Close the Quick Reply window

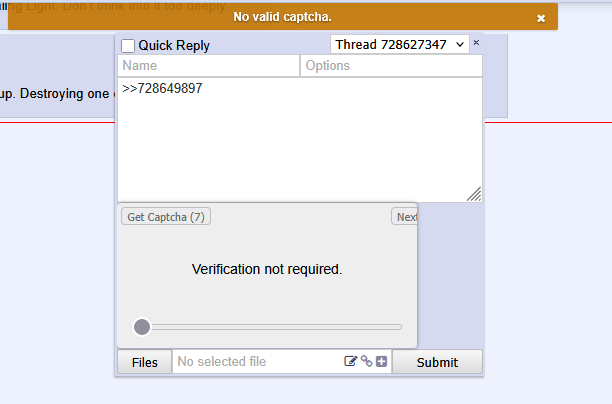tap(476, 43)
